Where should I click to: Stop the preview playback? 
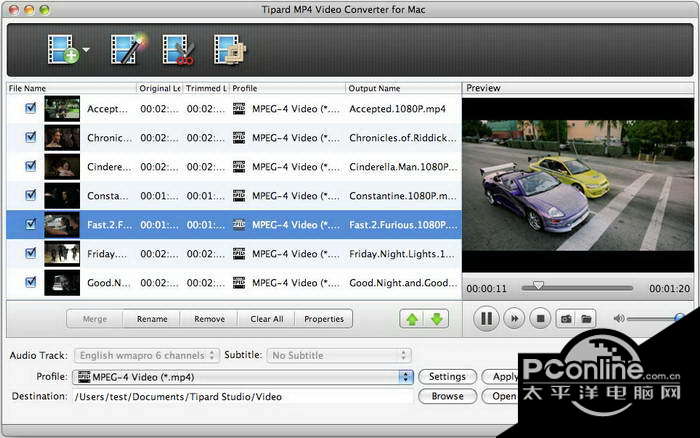pyautogui.click(x=540, y=319)
